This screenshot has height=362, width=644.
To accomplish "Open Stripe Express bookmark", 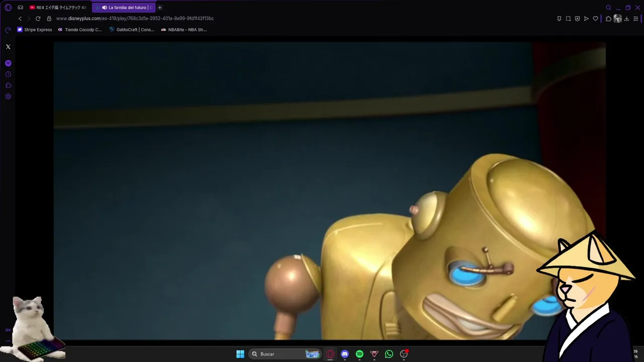I will click(x=35, y=30).
